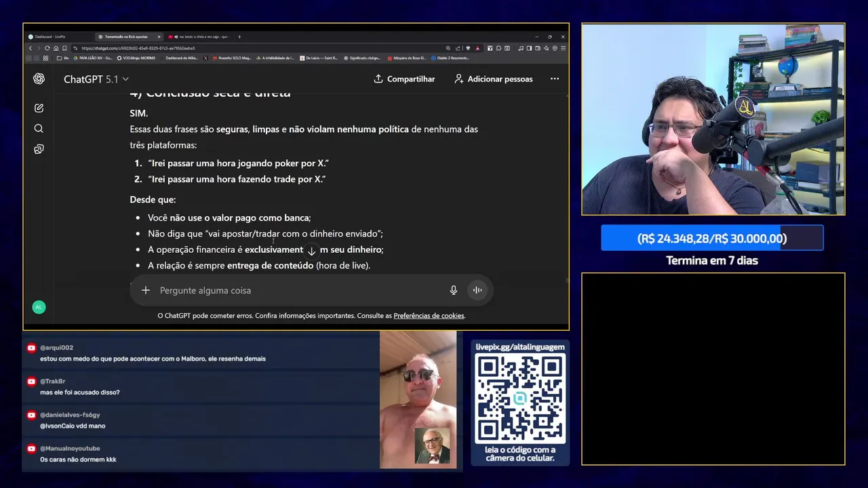Click the chat scrollbar on right edge
The width and height of the screenshot is (868, 488).
pyautogui.click(x=567, y=279)
